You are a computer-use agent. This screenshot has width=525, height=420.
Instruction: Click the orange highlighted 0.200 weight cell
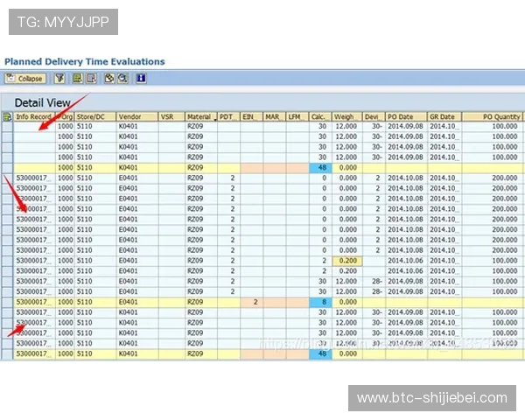coord(346,260)
